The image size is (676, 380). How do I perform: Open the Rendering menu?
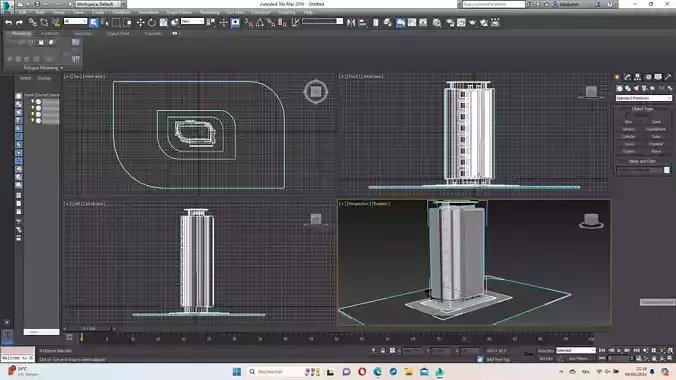[210, 12]
